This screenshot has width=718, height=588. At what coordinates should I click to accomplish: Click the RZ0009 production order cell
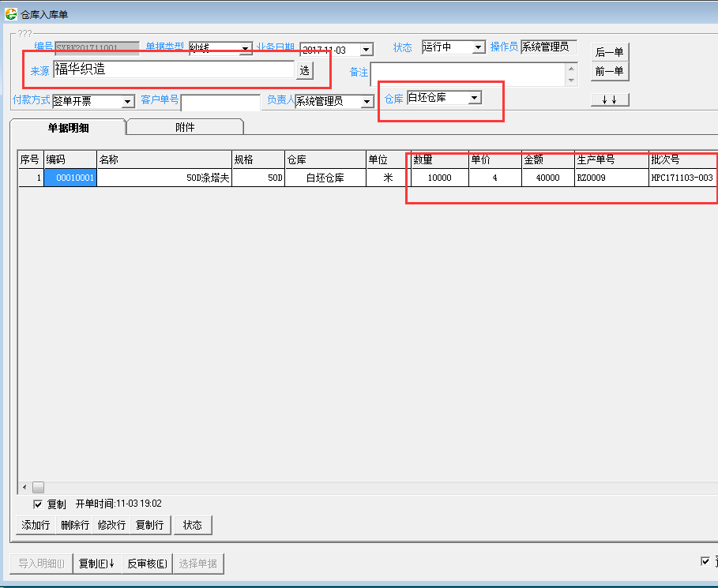coord(612,178)
